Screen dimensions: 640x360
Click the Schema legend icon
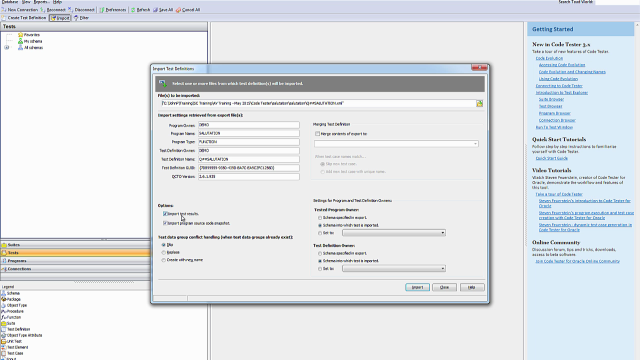click(x=4, y=293)
